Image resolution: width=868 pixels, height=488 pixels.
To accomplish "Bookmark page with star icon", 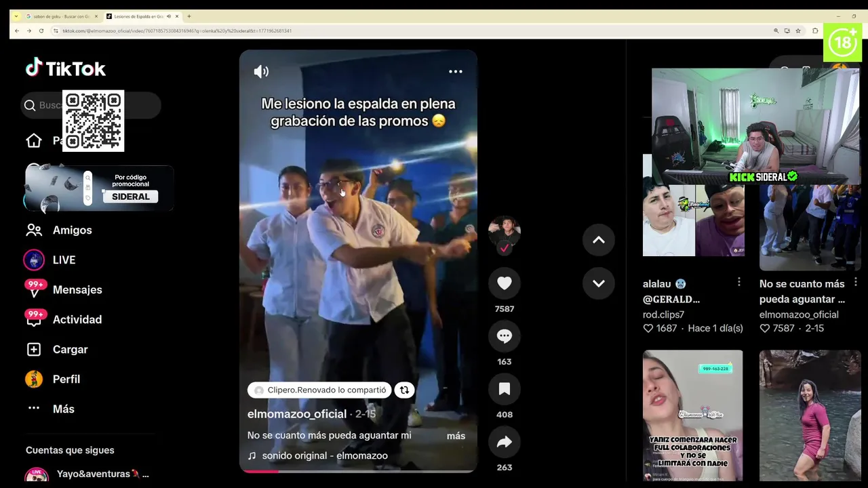I will [x=797, y=30].
